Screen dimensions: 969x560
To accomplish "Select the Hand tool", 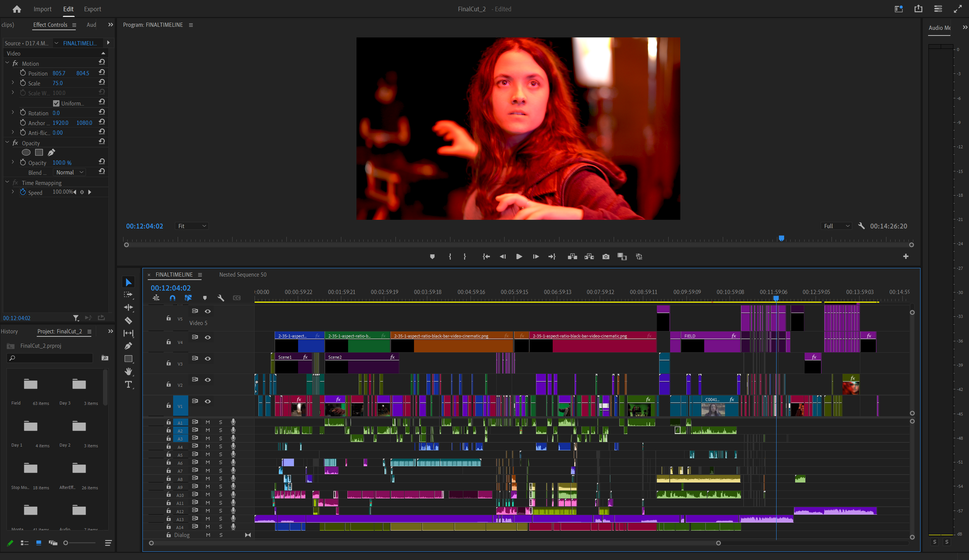I will 128,372.
